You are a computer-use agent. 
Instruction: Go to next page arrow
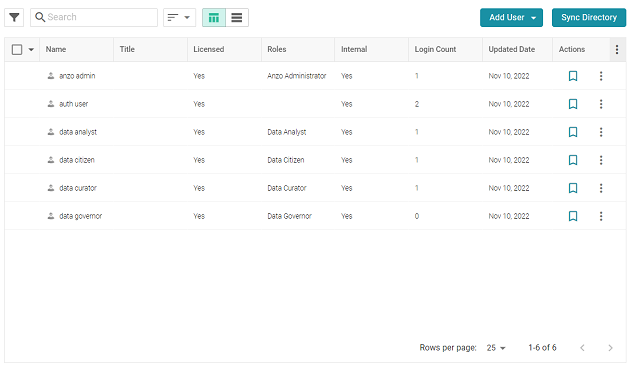(610, 348)
